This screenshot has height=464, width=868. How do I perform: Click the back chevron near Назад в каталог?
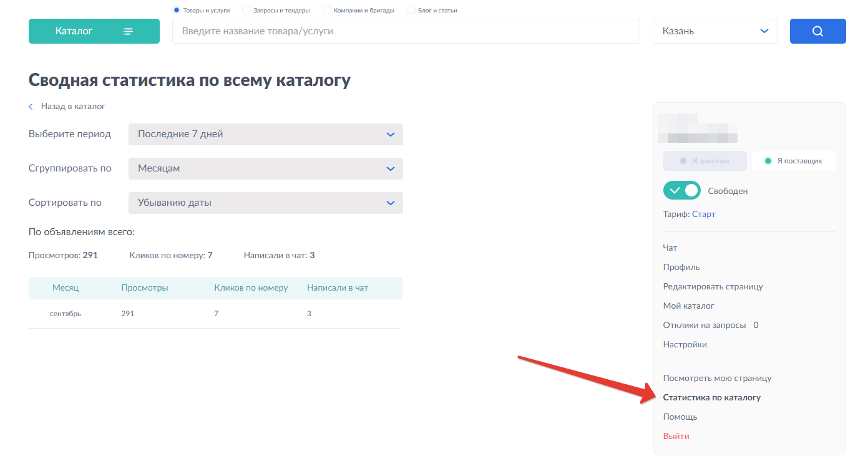click(31, 107)
